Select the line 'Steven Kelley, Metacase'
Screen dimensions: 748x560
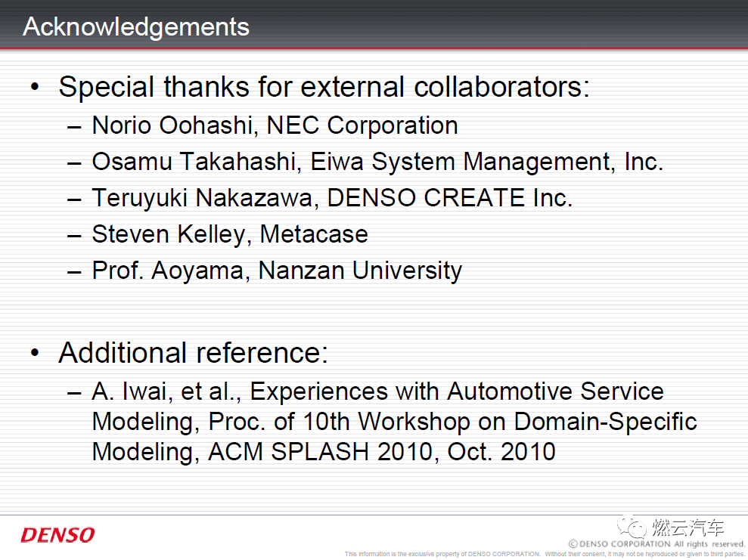click(x=230, y=234)
